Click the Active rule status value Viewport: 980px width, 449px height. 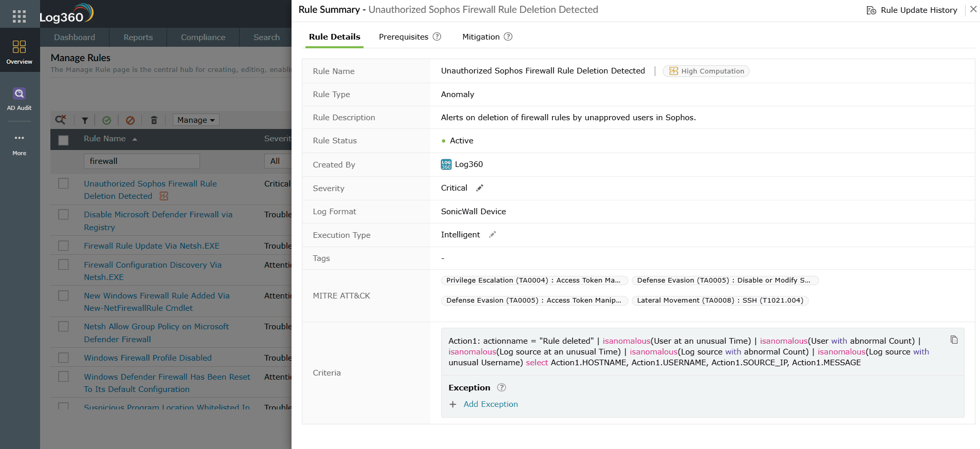click(461, 140)
